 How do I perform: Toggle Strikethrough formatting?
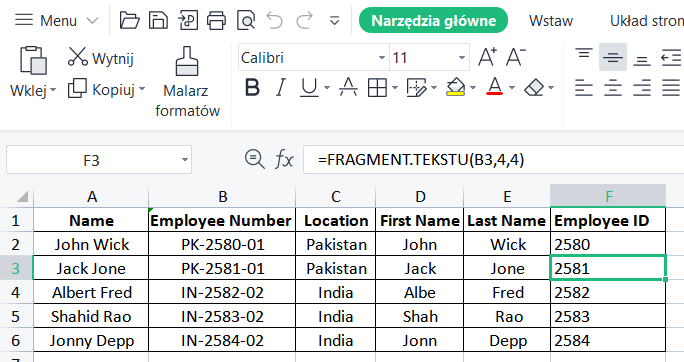[x=348, y=88]
